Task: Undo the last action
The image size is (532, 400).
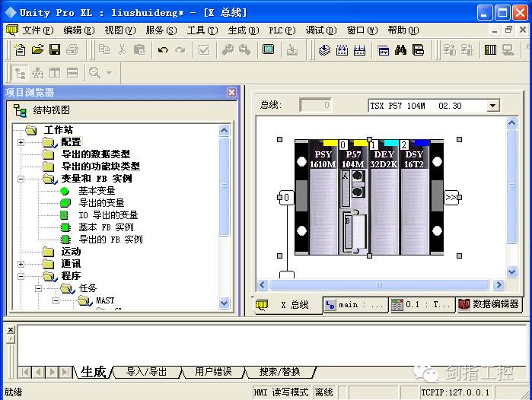Action: coord(163,50)
